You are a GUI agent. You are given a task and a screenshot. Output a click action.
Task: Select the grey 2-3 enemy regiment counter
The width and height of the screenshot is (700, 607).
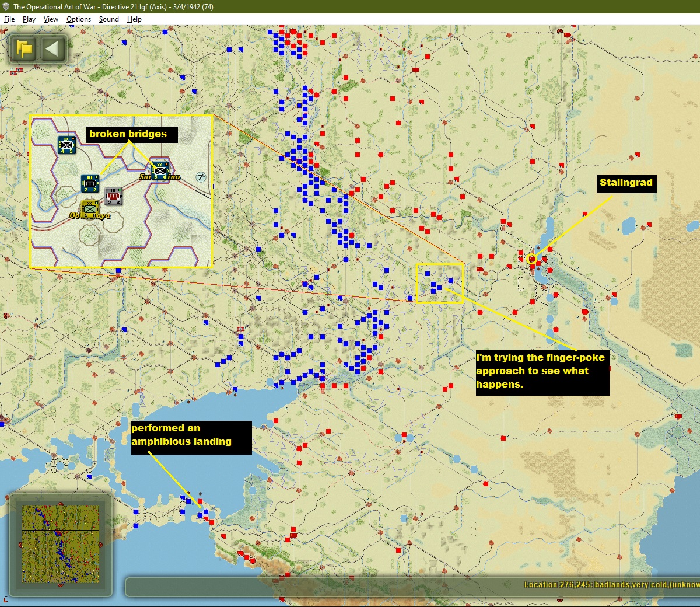114,197
